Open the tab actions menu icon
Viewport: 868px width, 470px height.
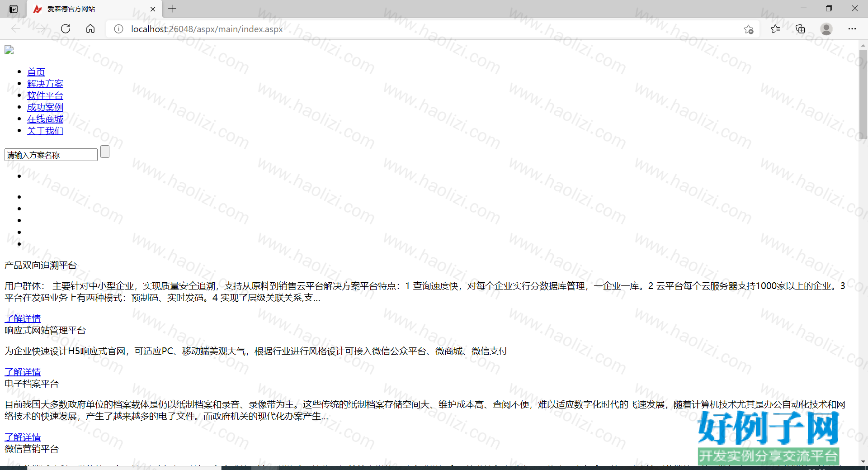coord(14,9)
